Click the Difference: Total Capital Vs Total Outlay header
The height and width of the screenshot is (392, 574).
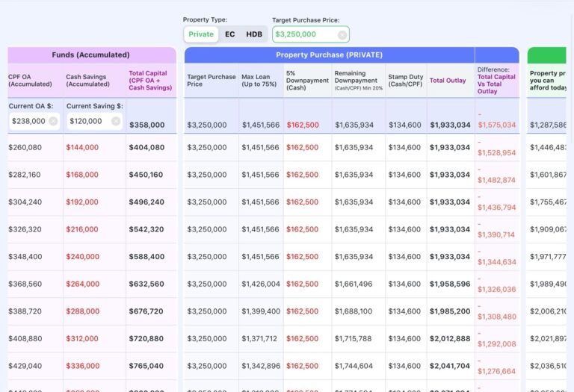(496, 81)
